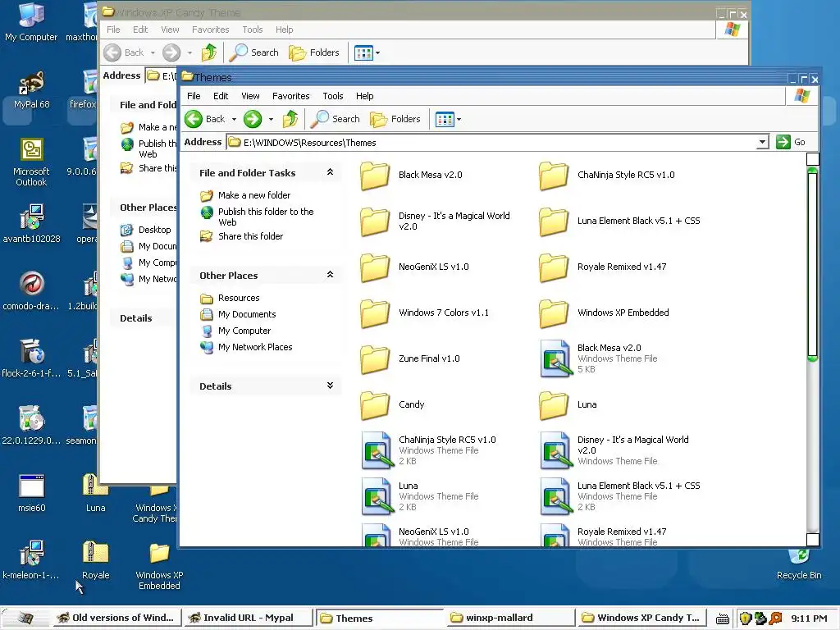The width and height of the screenshot is (840, 630).
Task: Select the Black Mesa v2.0 folder
Action: click(x=412, y=176)
